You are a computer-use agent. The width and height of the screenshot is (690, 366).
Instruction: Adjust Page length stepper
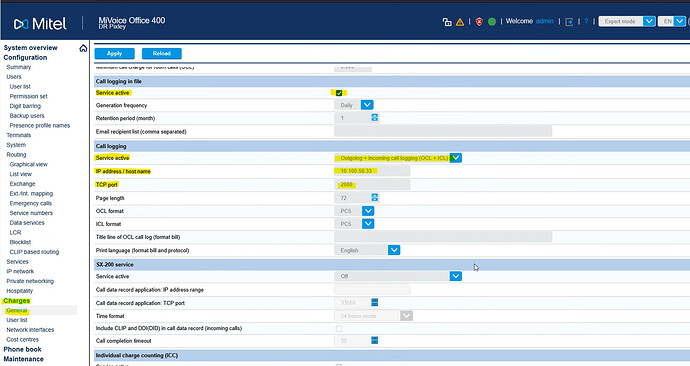click(374, 198)
